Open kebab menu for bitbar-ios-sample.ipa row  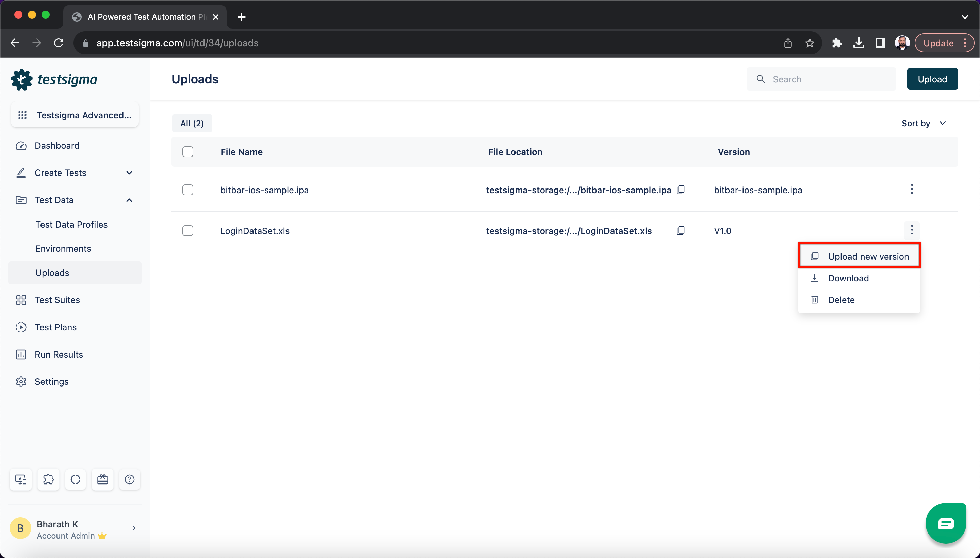[x=911, y=189]
